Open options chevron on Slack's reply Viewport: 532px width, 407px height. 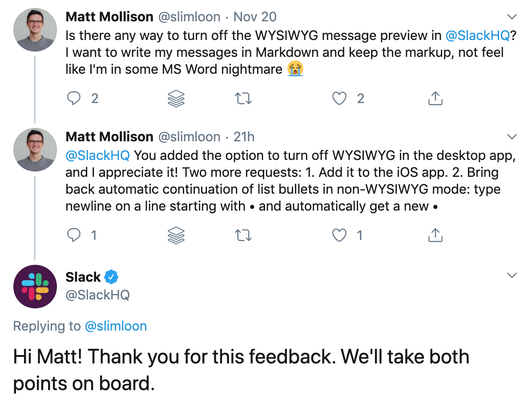(512, 275)
